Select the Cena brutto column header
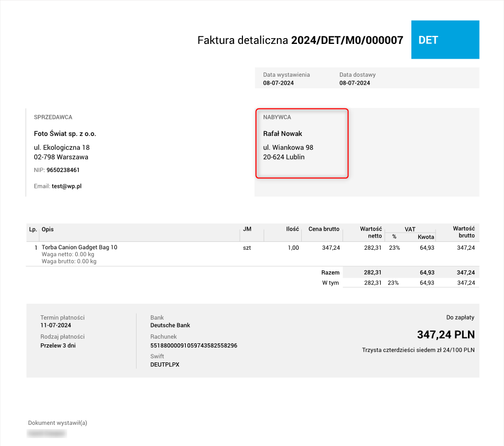504x446 pixels. [x=324, y=229]
